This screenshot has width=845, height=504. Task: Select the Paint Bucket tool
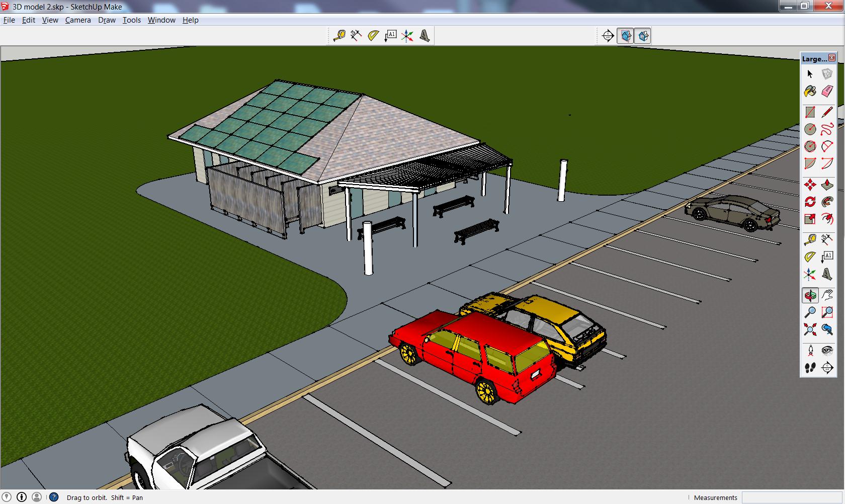coord(810,91)
